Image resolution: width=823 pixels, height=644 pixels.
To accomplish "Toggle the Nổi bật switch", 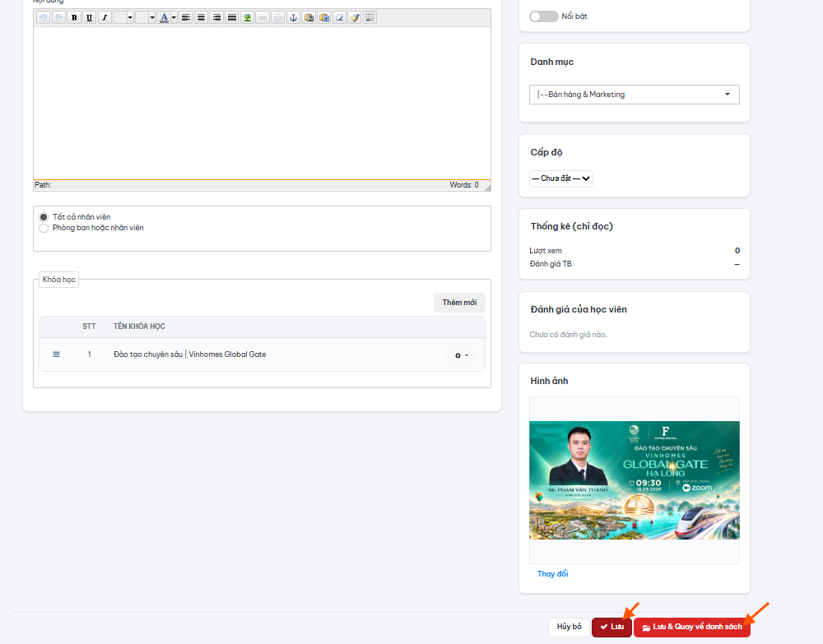I will coord(544,16).
